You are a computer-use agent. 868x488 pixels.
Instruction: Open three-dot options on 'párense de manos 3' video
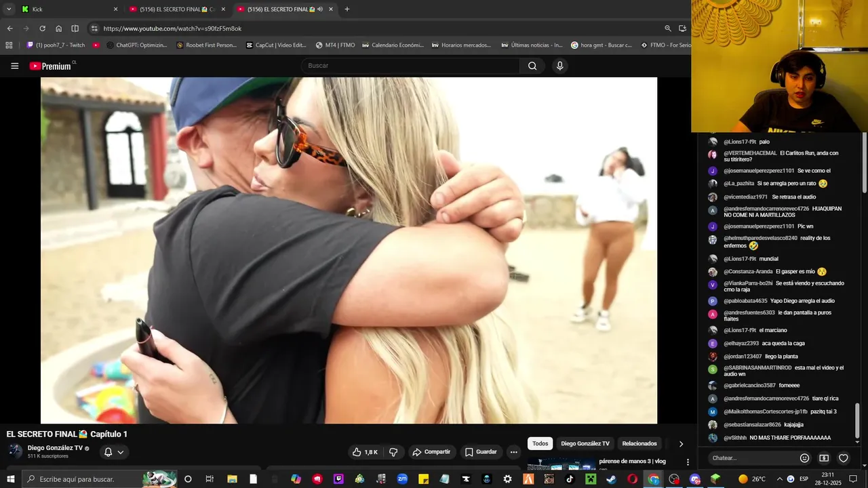tap(688, 462)
